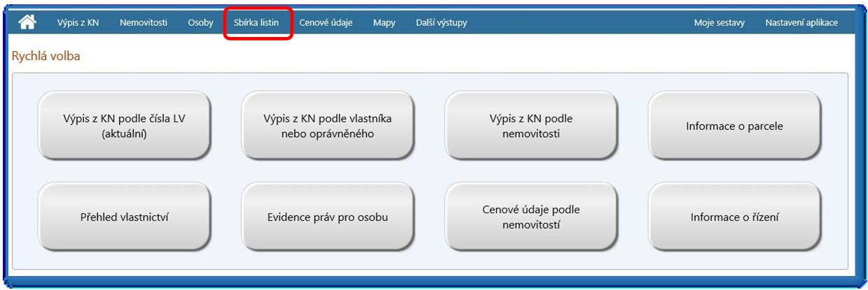868x290 pixels.
Task: Select Výpis z KN podle nemovitosti button
Action: (531, 126)
